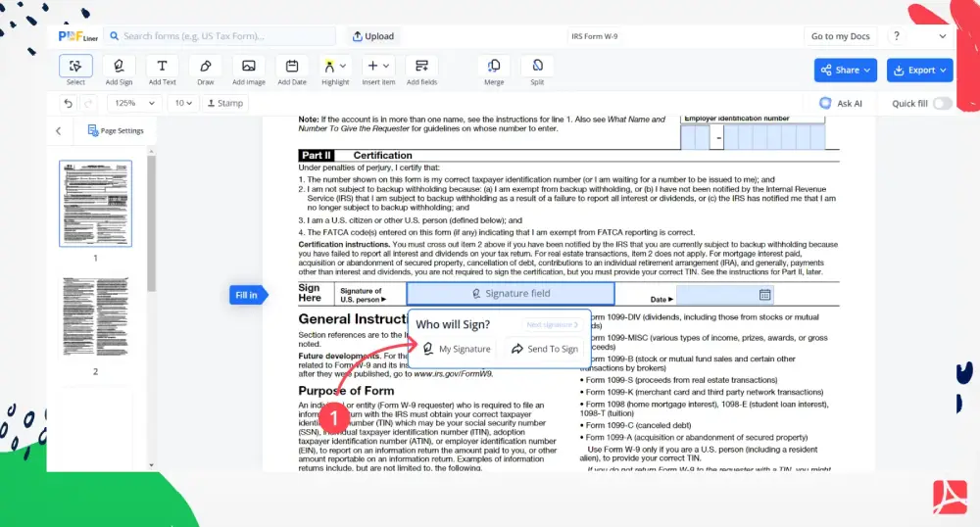980x527 pixels.
Task: Choose Send To Sign option
Action: [x=544, y=349]
